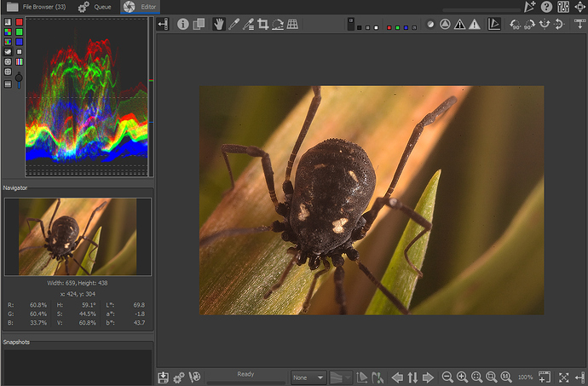Click the zoom in magnifier

point(462,377)
